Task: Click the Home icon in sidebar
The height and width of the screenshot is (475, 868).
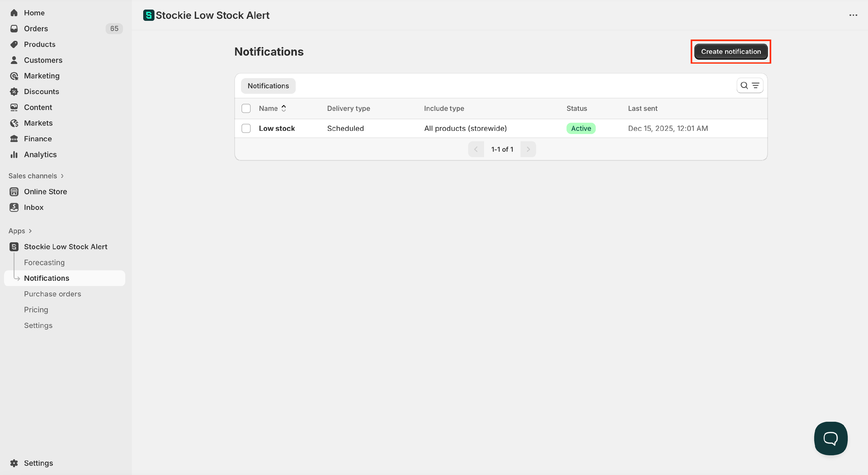Action: pyautogui.click(x=14, y=13)
